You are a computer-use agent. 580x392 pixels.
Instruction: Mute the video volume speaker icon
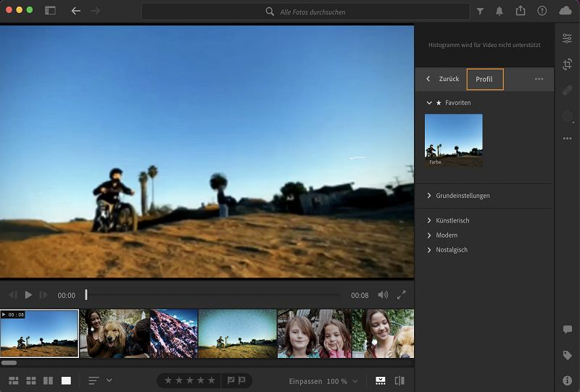pyautogui.click(x=383, y=295)
